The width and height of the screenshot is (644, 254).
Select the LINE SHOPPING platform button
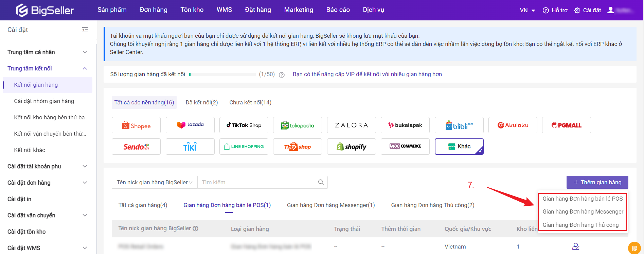coord(244,147)
